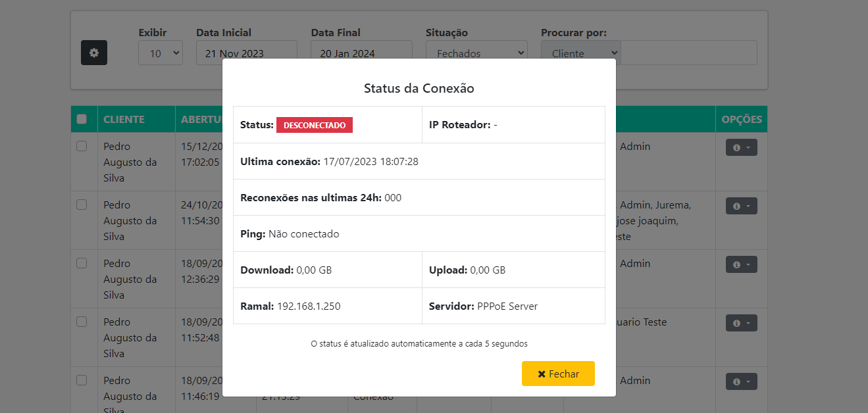Click the settings gear icon
Image resolution: width=868 pixels, height=413 pixels.
pyautogui.click(x=93, y=53)
